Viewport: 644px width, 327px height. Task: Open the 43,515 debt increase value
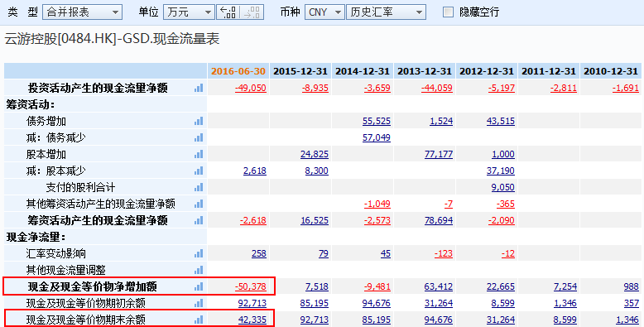501,121
